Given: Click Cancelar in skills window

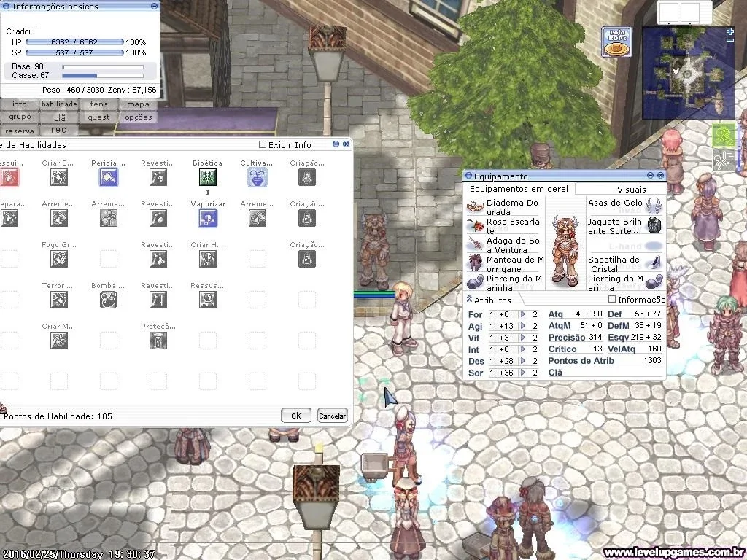Looking at the screenshot, I should [x=332, y=416].
